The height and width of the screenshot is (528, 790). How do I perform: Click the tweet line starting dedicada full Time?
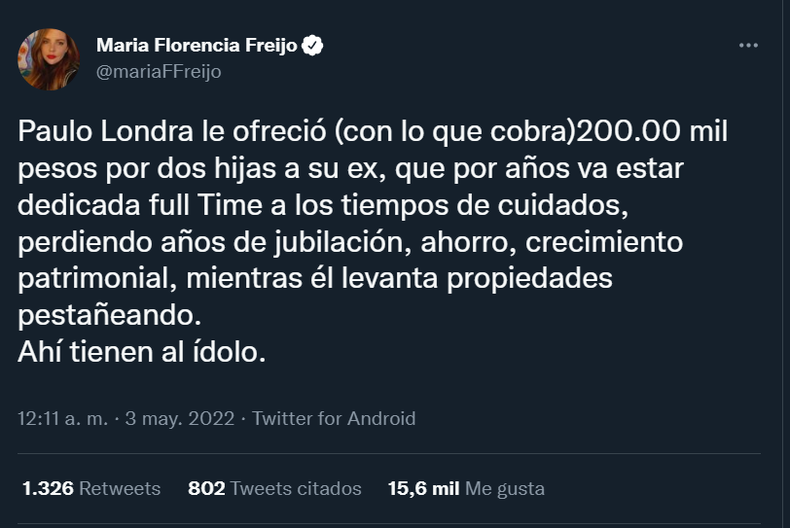pyautogui.click(x=323, y=206)
